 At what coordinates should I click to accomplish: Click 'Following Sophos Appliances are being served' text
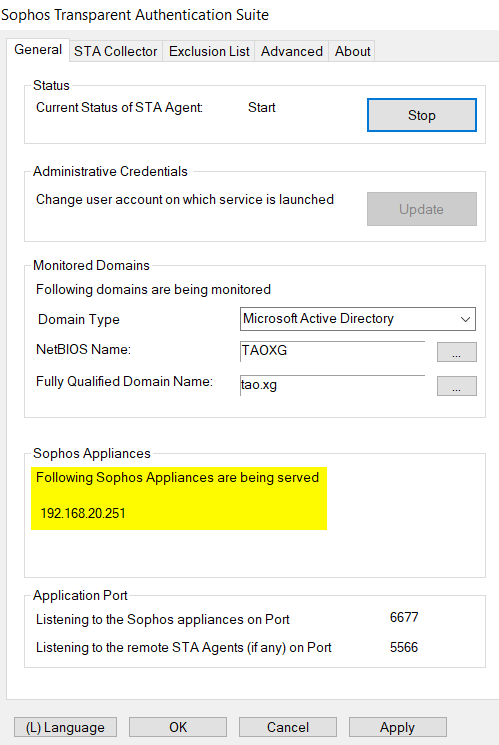click(x=177, y=477)
